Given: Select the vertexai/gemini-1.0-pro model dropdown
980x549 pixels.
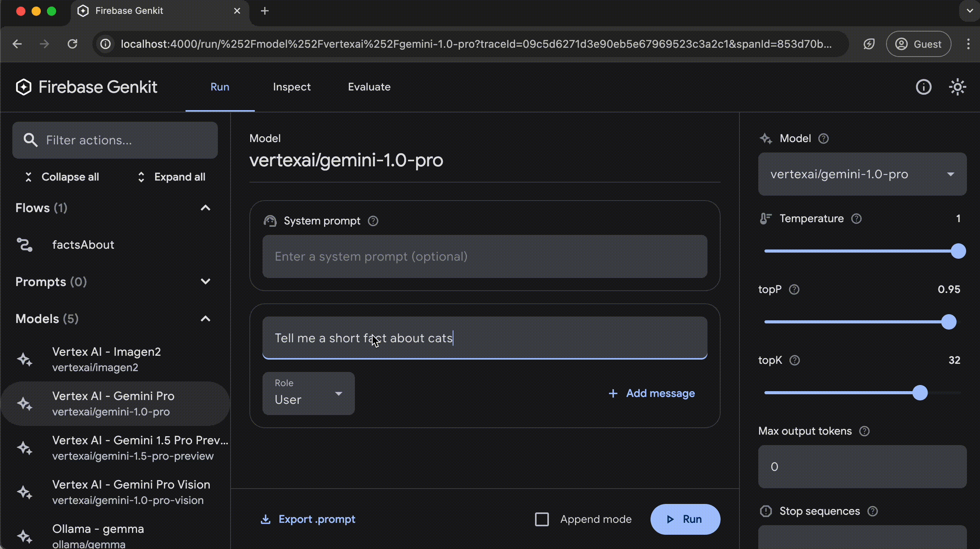Looking at the screenshot, I should [862, 174].
